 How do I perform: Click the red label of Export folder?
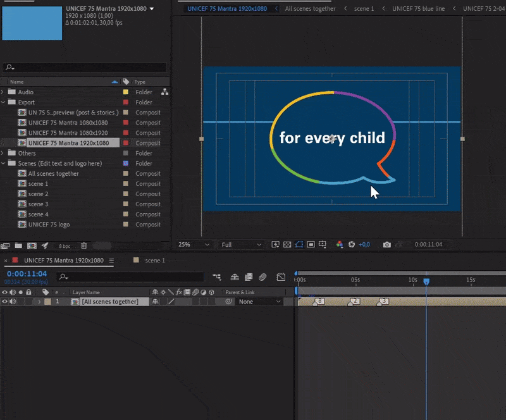coord(126,102)
